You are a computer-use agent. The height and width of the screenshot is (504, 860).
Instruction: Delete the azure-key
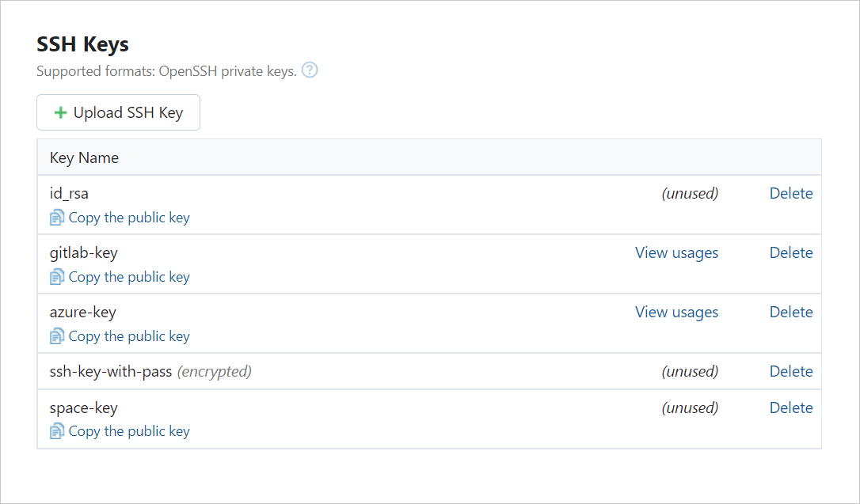pos(791,312)
